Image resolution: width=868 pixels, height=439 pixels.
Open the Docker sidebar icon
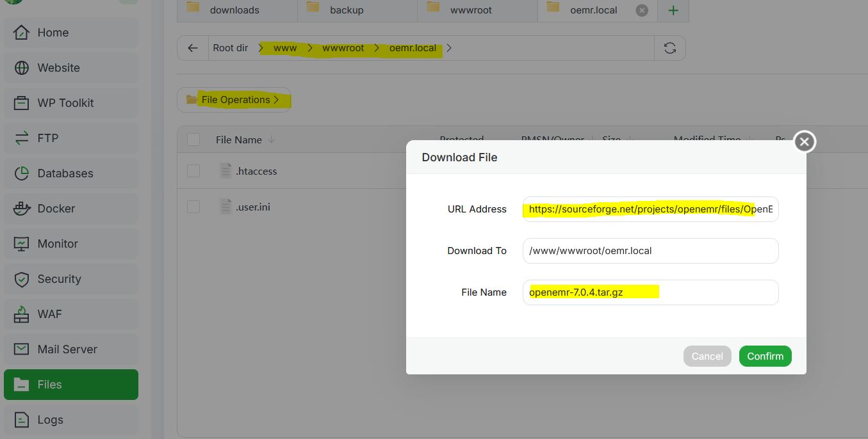click(x=22, y=209)
